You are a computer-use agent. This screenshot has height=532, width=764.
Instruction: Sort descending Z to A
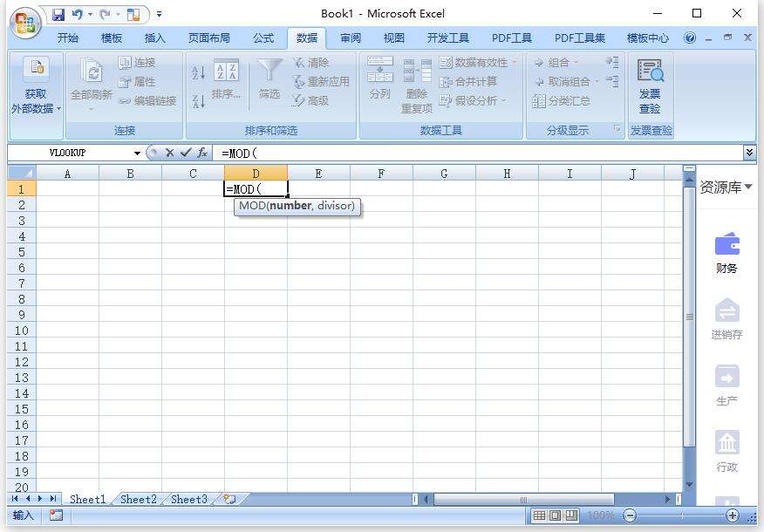pyautogui.click(x=198, y=101)
